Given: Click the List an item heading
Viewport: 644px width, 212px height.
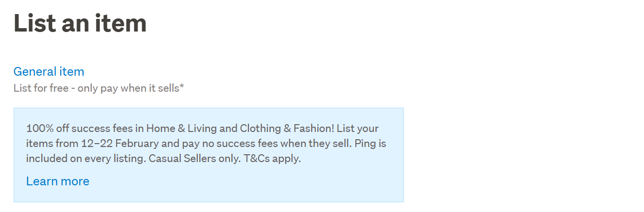Looking at the screenshot, I should coord(80,23).
